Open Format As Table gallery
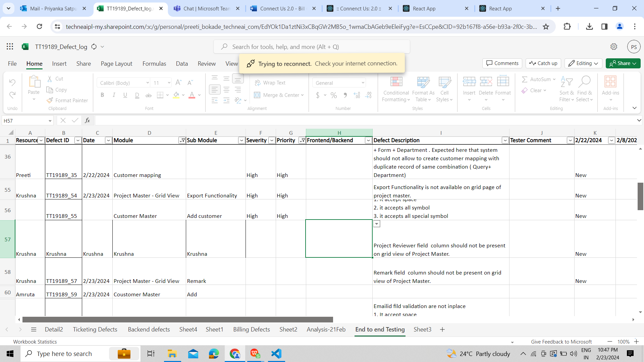 click(x=423, y=89)
